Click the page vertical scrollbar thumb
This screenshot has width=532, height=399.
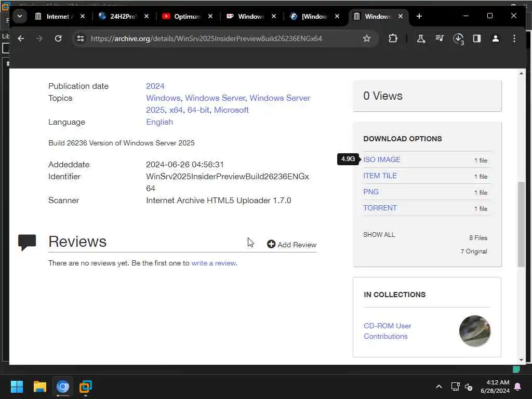pos(521,224)
